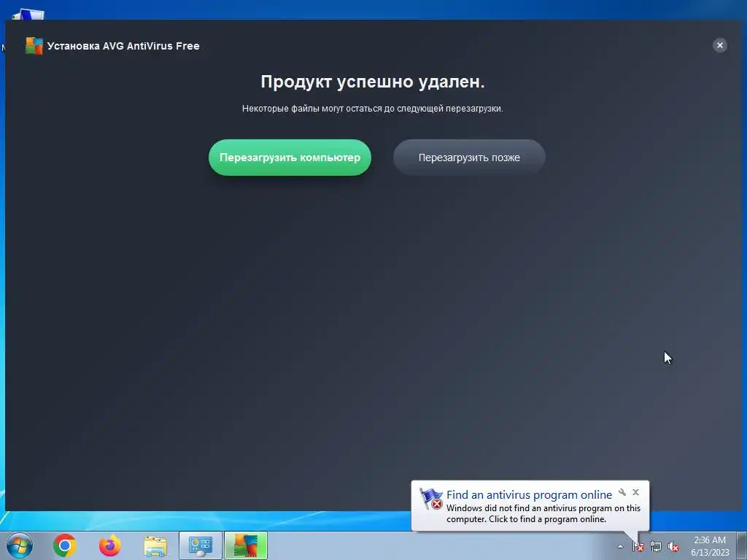Show hidden tray icons arrow
This screenshot has width=747, height=560.
pyautogui.click(x=620, y=546)
